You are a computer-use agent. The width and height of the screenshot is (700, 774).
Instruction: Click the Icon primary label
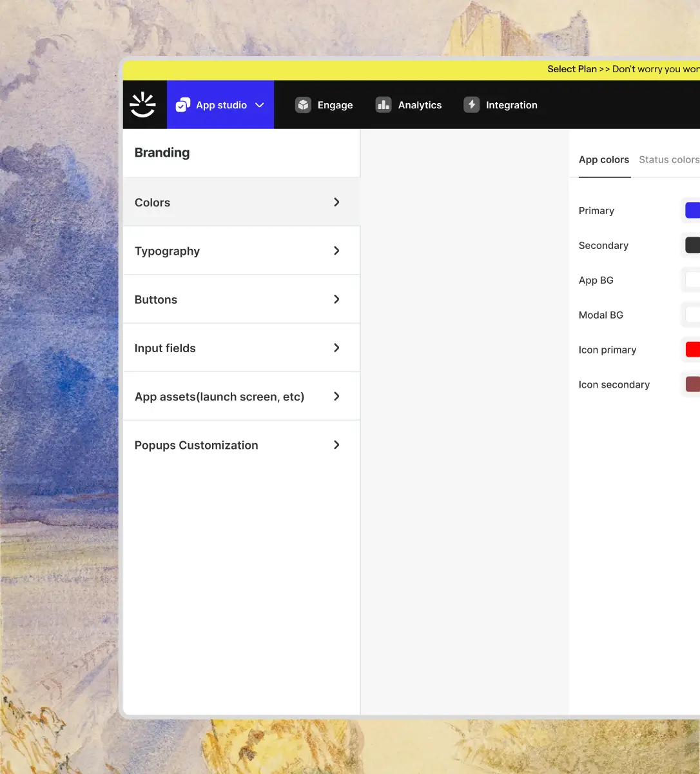coord(607,350)
